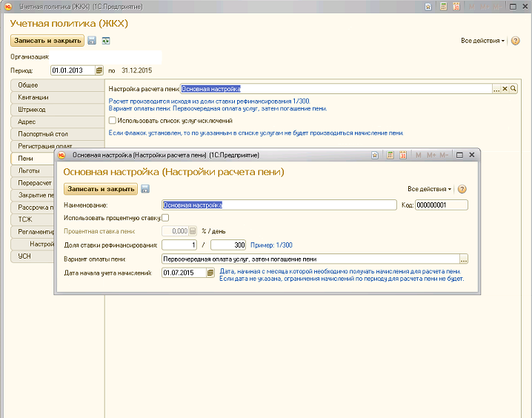Click the save floppy icon in dialog
The image size is (532, 418).
pos(145,189)
